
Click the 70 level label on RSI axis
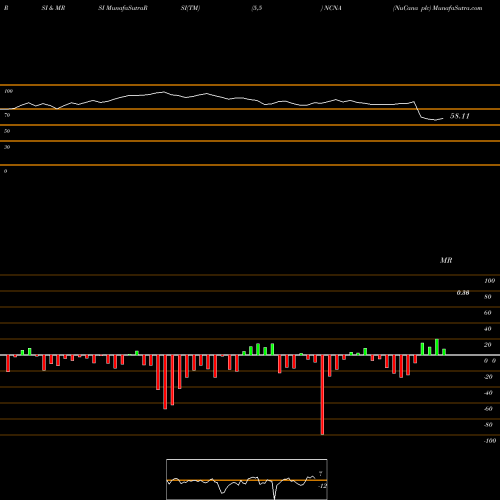point(7,115)
